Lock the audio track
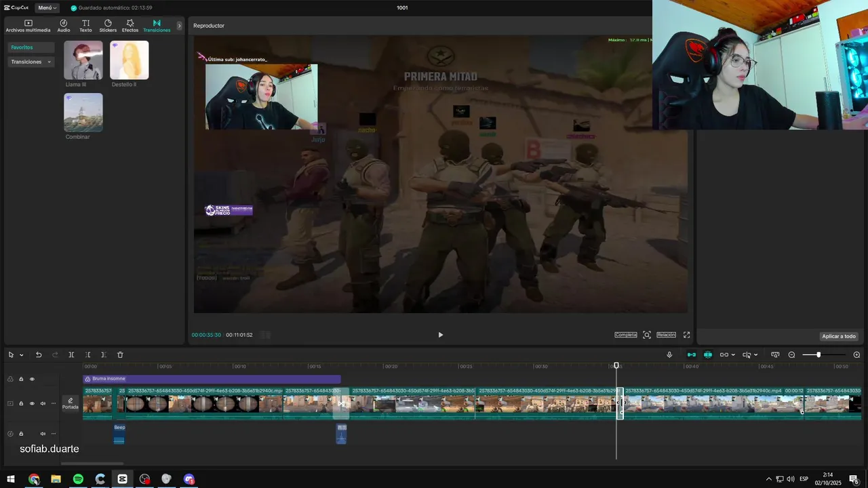 (x=21, y=434)
